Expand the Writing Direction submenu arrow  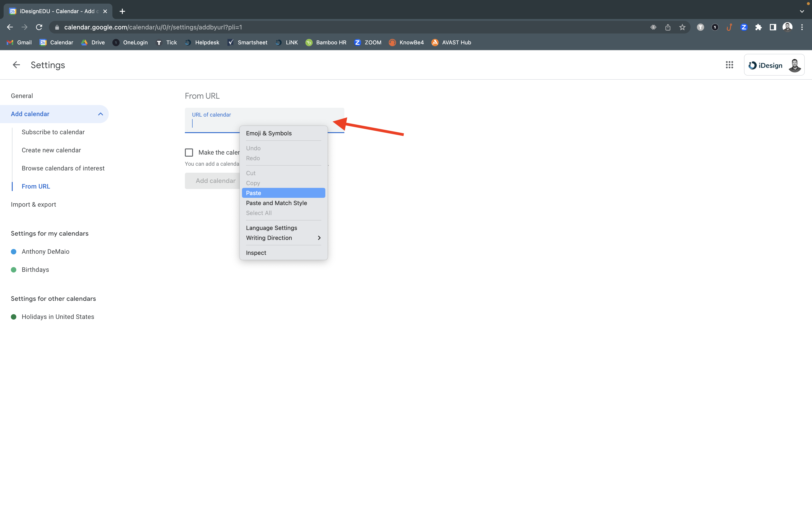pyautogui.click(x=319, y=238)
